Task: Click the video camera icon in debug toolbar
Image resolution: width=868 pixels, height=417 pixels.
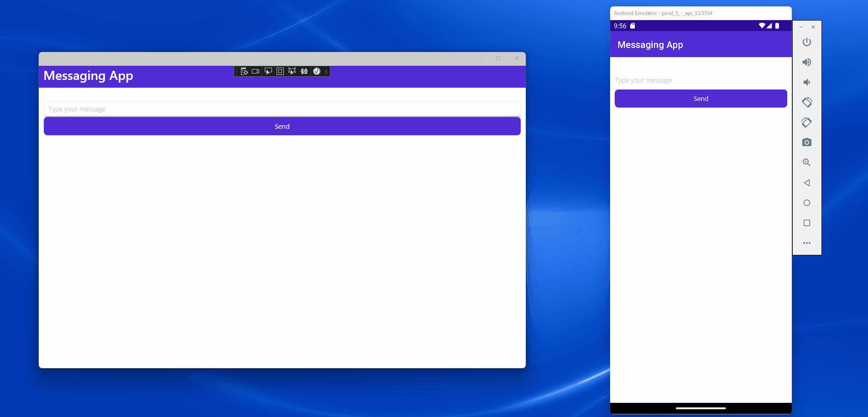Action: (x=256, y=71)
